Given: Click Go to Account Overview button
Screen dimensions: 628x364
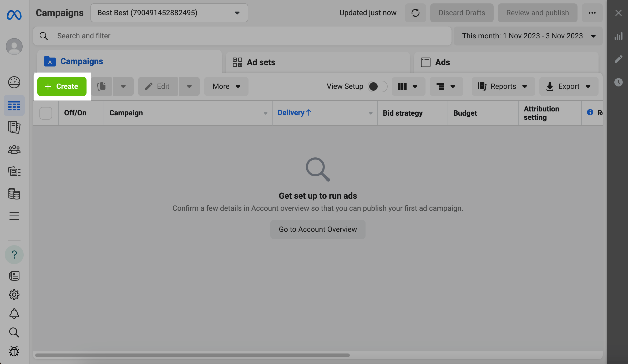Looking at the screenshot, I should (x=318, y=229).
